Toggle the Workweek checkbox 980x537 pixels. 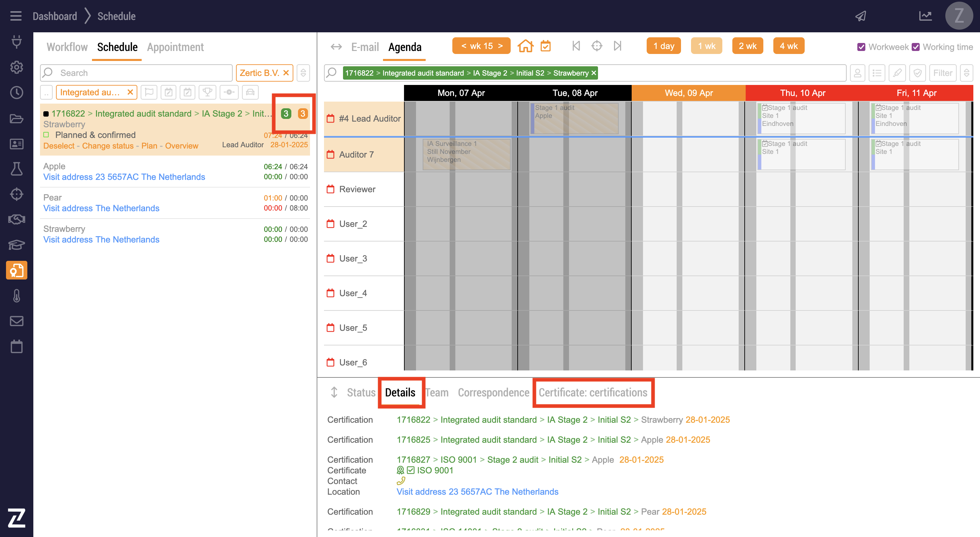(861, 47)
